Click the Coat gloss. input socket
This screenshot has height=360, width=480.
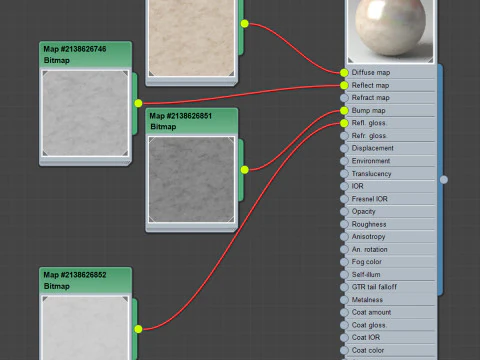click(344, 325)
